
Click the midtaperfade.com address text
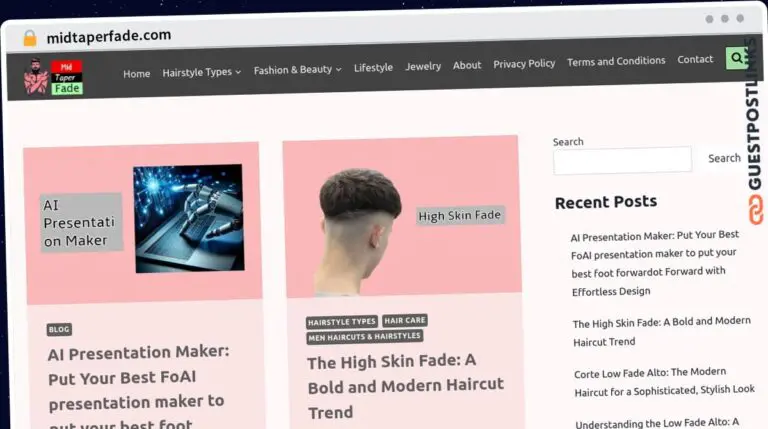tap(109, 36)
